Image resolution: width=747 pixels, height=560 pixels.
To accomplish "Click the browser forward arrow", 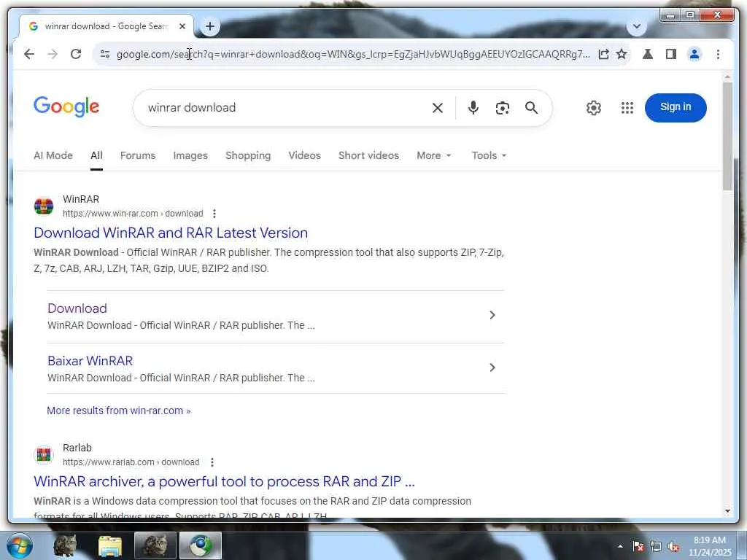I will click(x=53, y=54).
